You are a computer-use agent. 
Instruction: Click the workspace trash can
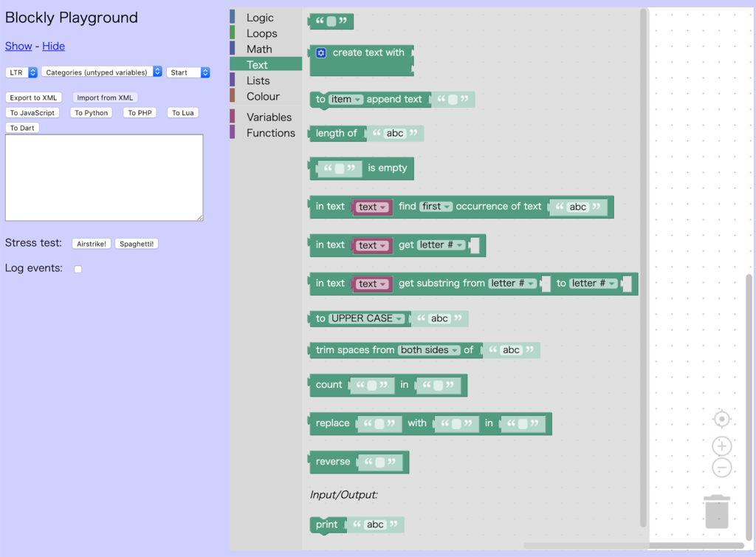[715, 510]
